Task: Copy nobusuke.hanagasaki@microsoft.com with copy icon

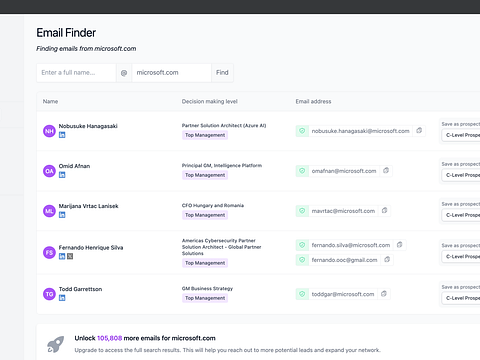Action: pos(419,131)
